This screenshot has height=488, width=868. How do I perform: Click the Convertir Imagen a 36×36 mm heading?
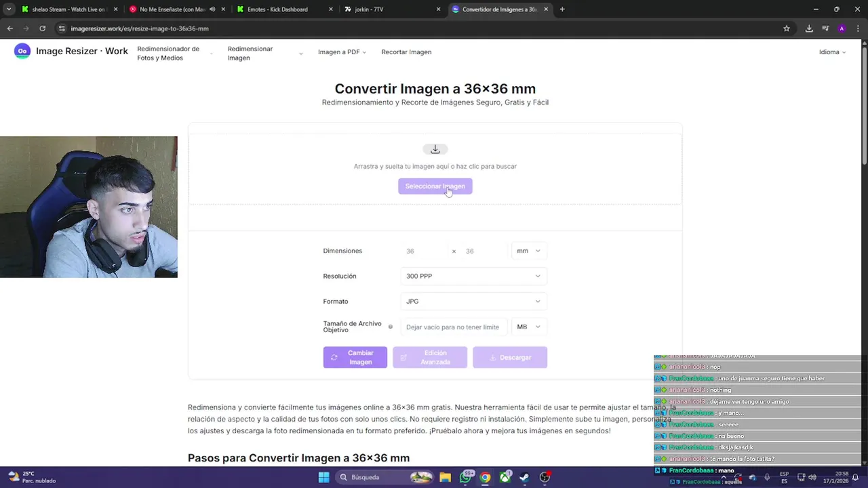(x=435, y=89)
